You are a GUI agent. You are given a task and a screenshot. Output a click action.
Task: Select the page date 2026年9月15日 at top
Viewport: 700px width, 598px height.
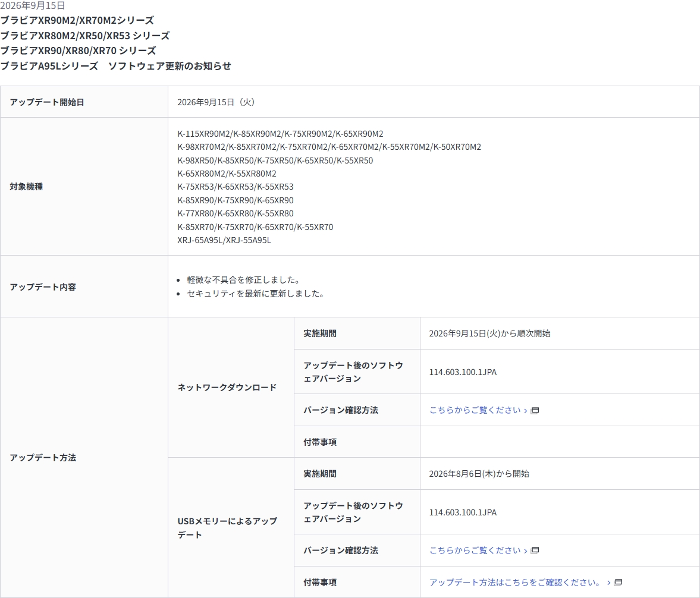click(33, 6)
